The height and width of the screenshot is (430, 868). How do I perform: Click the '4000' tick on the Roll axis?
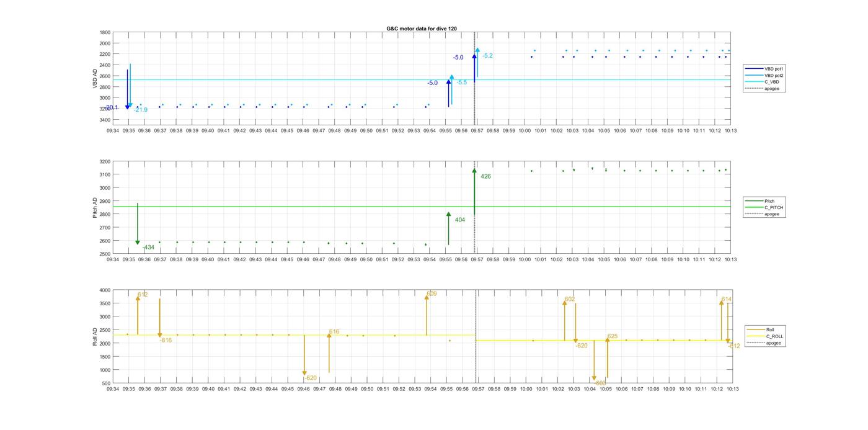(x=105, y=290)
